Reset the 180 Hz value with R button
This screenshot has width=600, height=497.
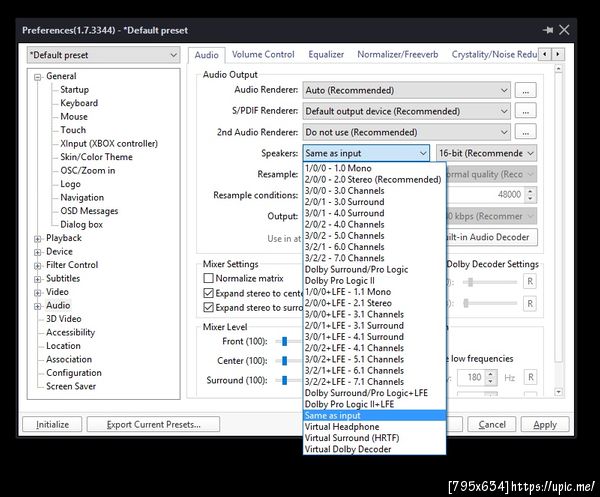click(530, 378)
